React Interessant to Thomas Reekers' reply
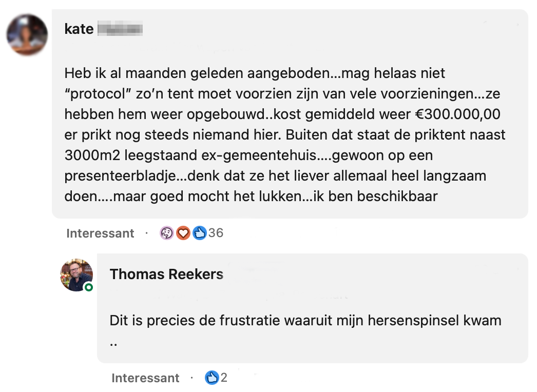Image resolution: width=537 pixels, height=392 pixels. pyautogui.click(x=145, y=379)
